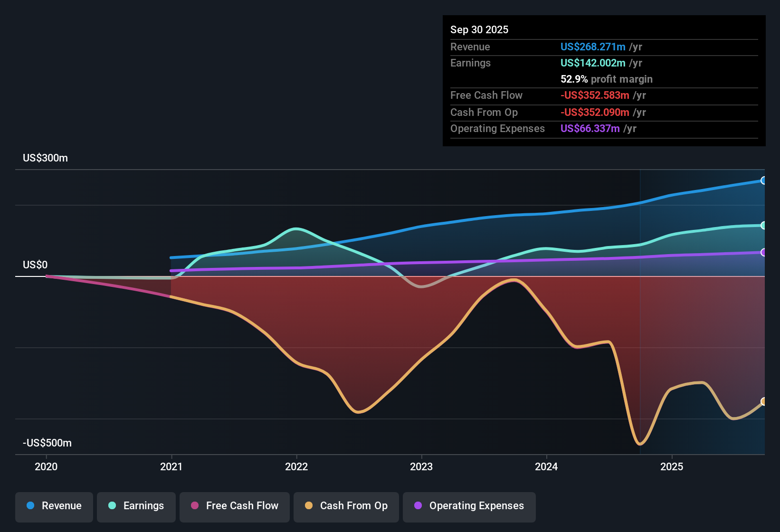Select the Earnings endpoint marker on the chart
The width and height of the screenshot is (780, 532).
[x=764, y=225]
